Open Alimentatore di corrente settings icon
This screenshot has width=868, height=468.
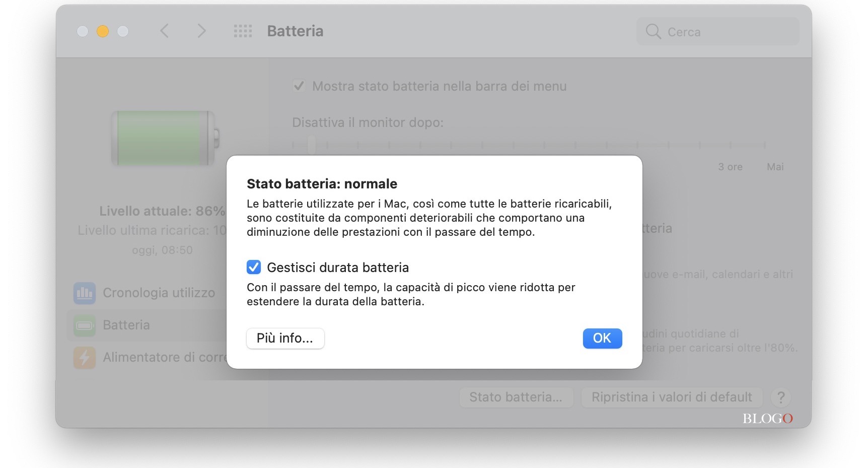coord(85,358)
